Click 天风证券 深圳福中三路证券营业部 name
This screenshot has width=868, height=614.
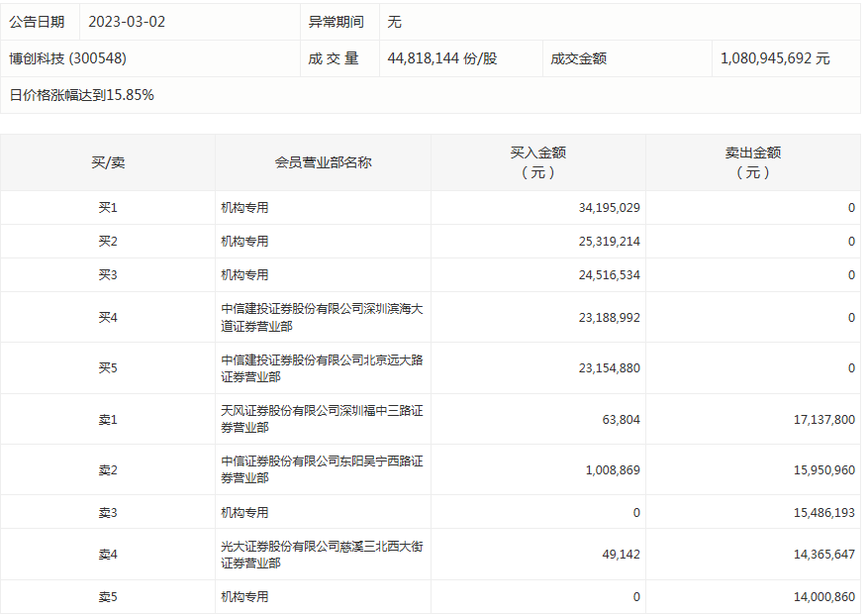323,419
